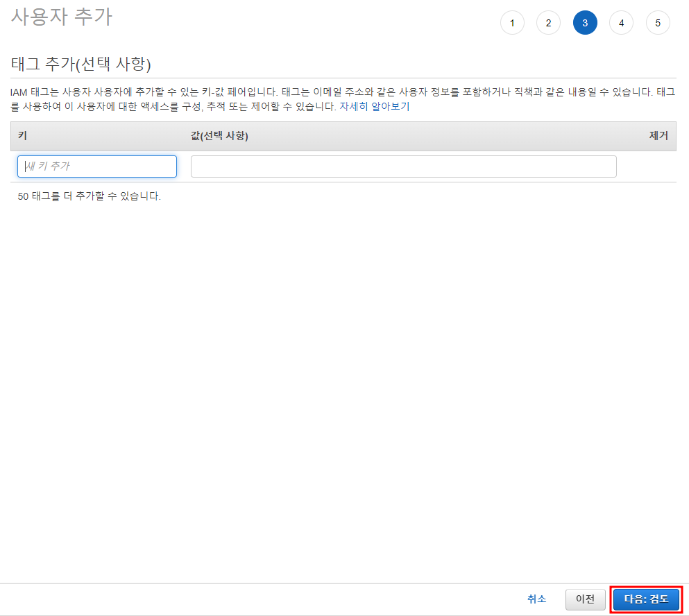Image resolution: width=689 pixels, height=616 pixels.
Task: Open the 자세히 알아보기 link
Action: [x=375, y=106]
